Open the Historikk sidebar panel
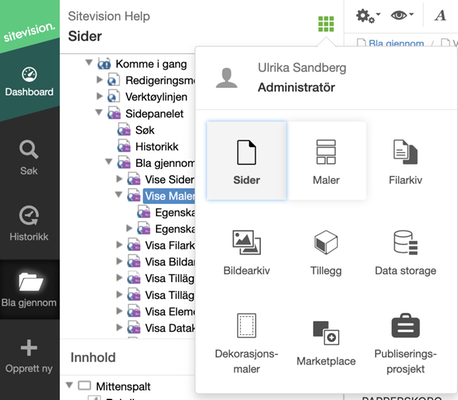Image resolution: width=458 pixels, height=400 pixels. (29, 223)
